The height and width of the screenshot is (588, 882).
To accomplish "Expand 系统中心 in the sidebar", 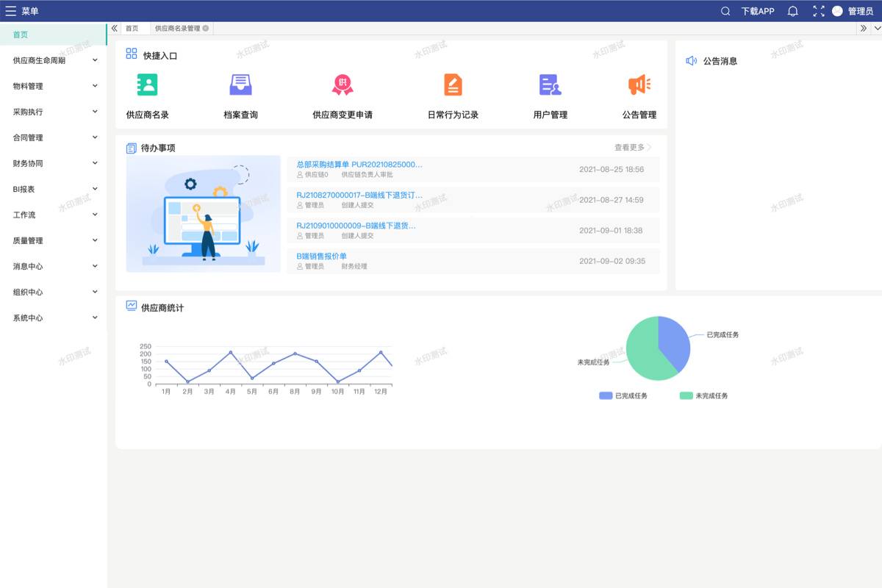I will pos(54,318).
